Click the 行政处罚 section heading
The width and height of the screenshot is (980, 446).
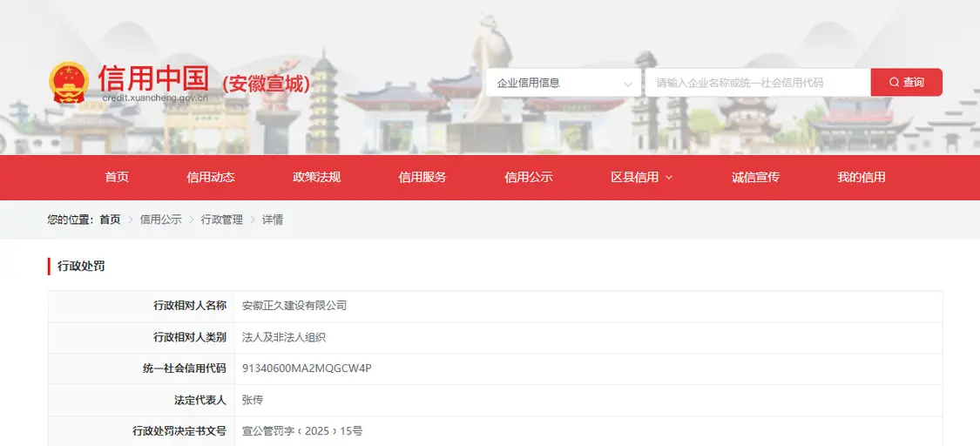[81, 267]
